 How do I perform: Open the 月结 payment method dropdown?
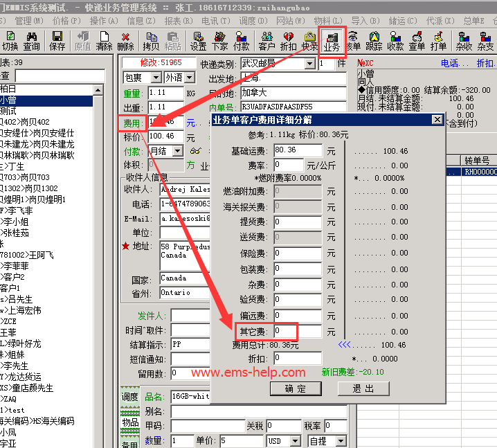pyautogui.click(x=178, y=151)
